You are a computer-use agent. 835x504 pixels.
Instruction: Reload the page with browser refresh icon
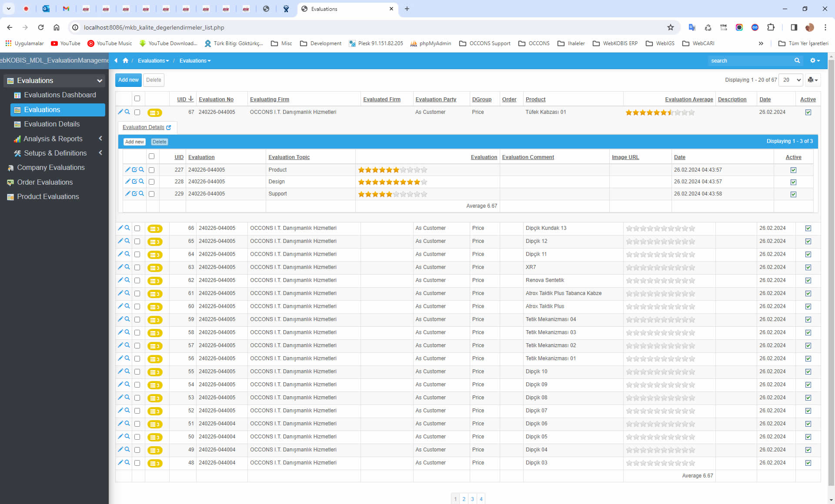tap(41, 27)
